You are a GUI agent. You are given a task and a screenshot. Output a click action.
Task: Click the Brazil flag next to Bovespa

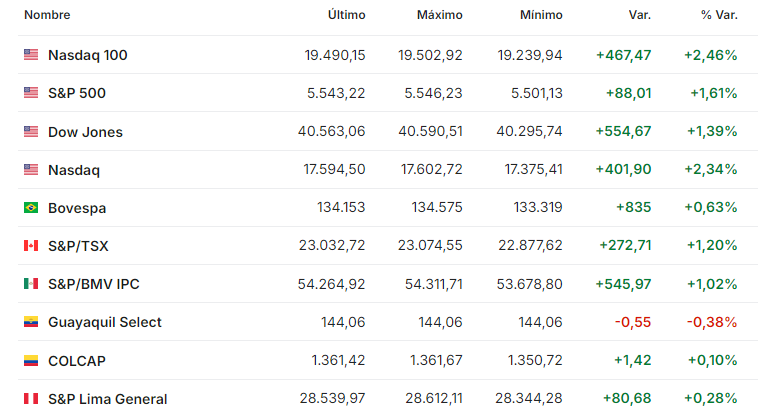pos(31,207)
